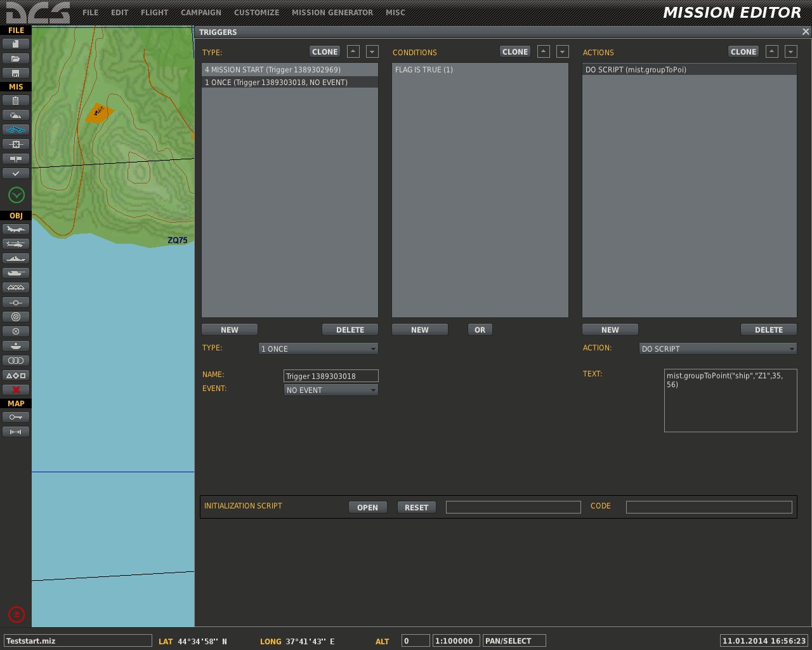
Task: Click the key icon under MAP
Action: (x=16, y=417)
